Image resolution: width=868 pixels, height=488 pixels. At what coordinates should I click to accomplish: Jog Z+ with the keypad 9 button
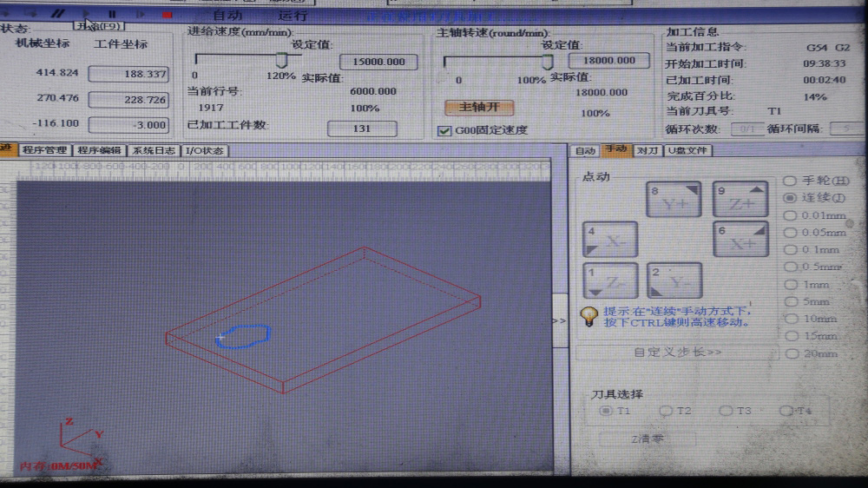click(740, 198)
